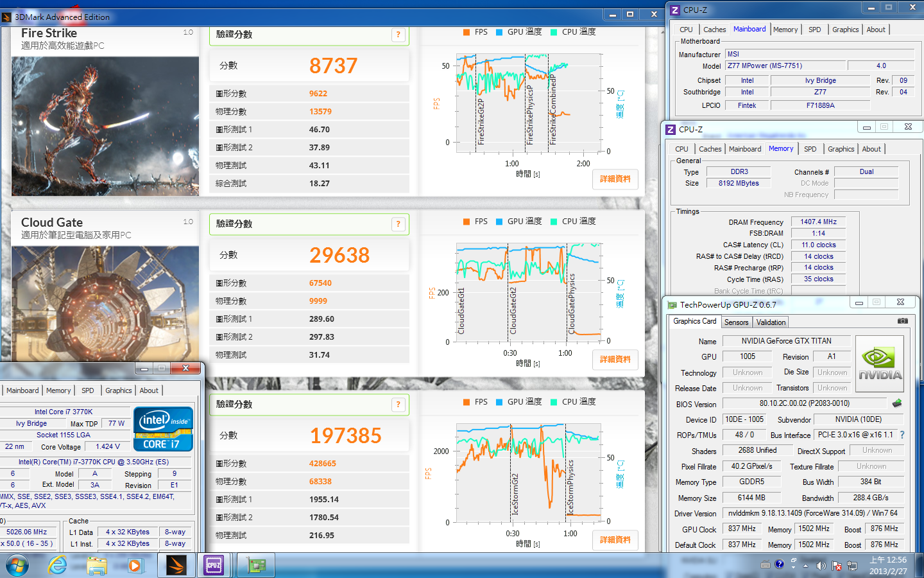Switch to CPU-Z via taskbar icon
Image resolution: width=924 pixels, height=578 pixels.
pyautogui.click(x=214, y=565)
